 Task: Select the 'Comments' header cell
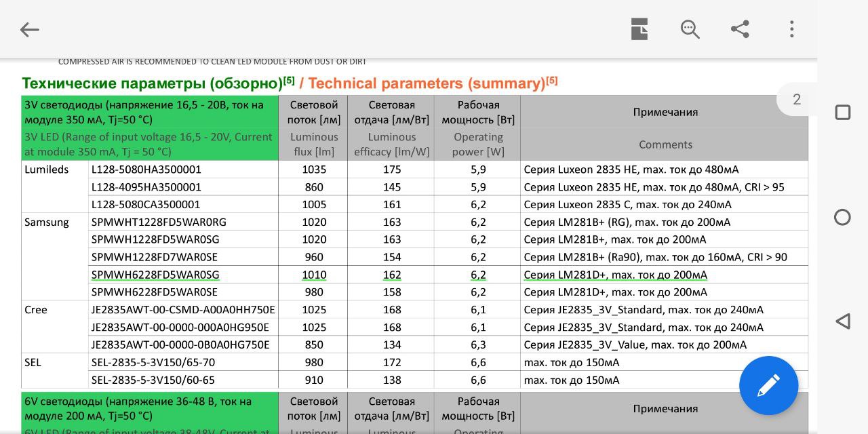[665, 144]
